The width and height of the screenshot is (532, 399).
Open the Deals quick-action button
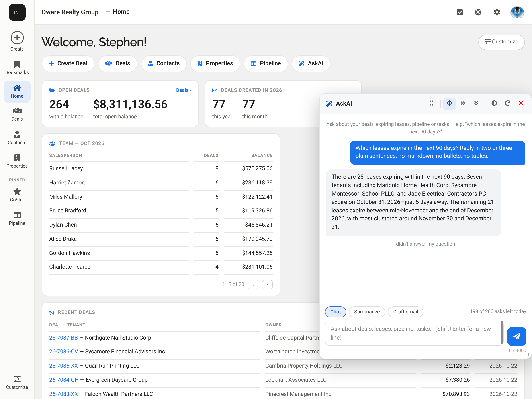pyautogui.click(x=117, y=63)
